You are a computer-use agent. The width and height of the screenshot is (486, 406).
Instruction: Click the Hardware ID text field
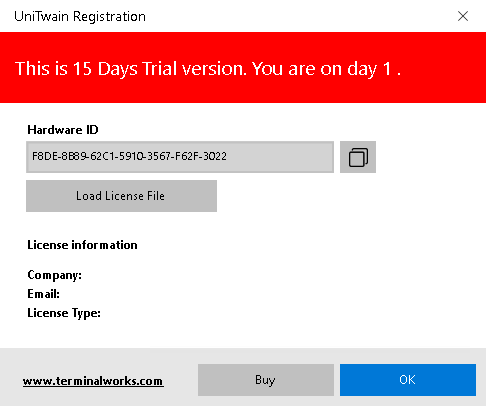coord(180,157)
